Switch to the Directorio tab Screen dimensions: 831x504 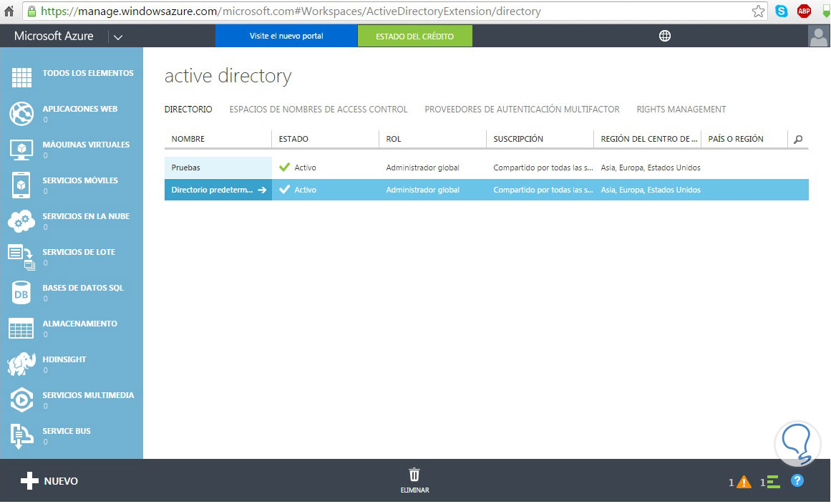[x=188, y=109]
